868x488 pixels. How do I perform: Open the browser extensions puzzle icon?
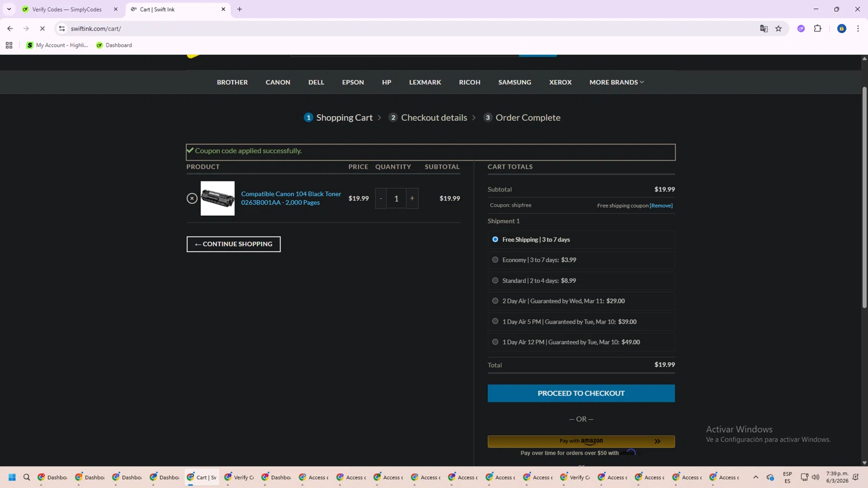[x=818, y=28]
